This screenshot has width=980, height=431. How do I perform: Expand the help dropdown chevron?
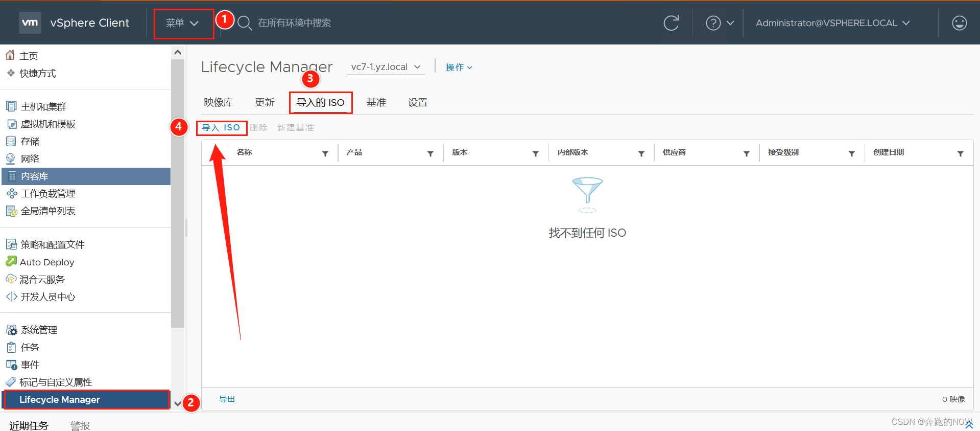pos(730,23)
